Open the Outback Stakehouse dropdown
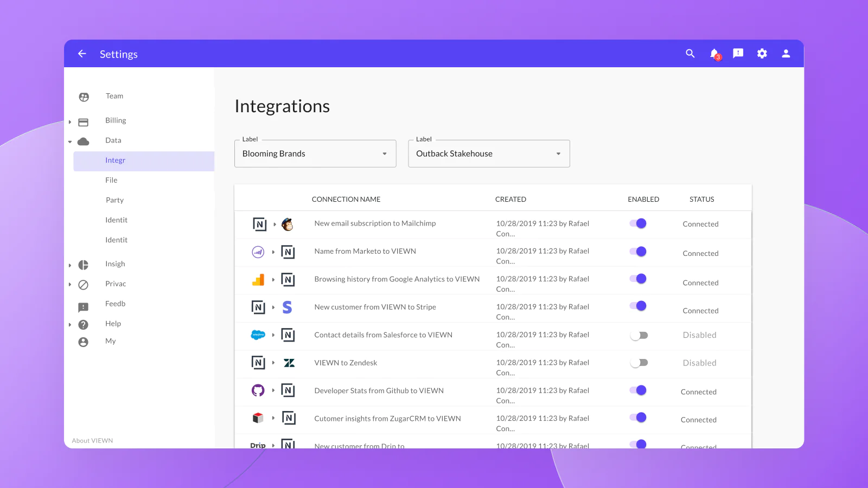This screenshot has height=488, width=868. (x=489, y=154)
